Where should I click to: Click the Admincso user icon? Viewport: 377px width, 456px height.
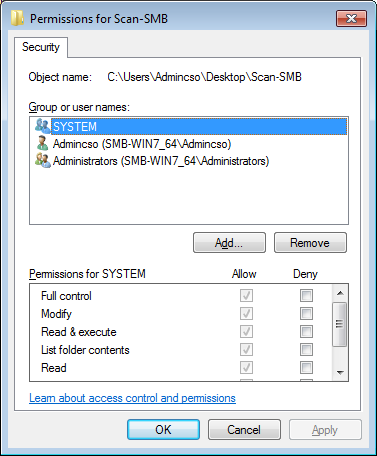tap(43, 143)
